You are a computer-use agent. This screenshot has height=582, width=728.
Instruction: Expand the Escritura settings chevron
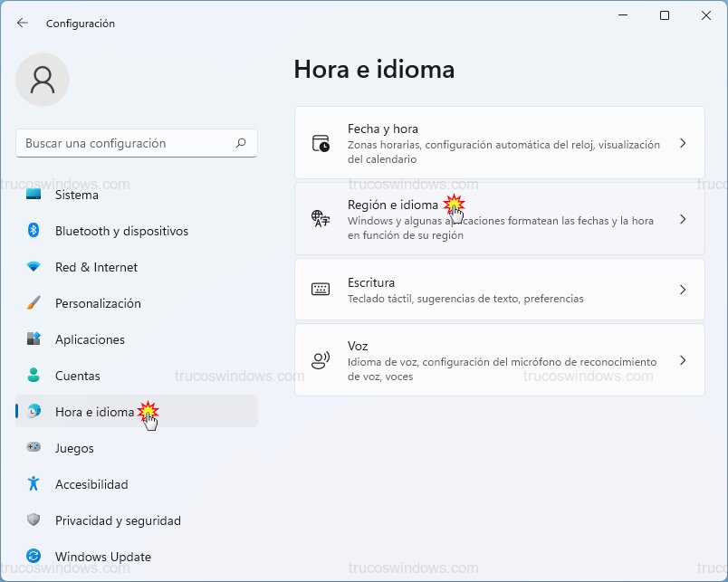pyautogui.click(x=684, y=290)
